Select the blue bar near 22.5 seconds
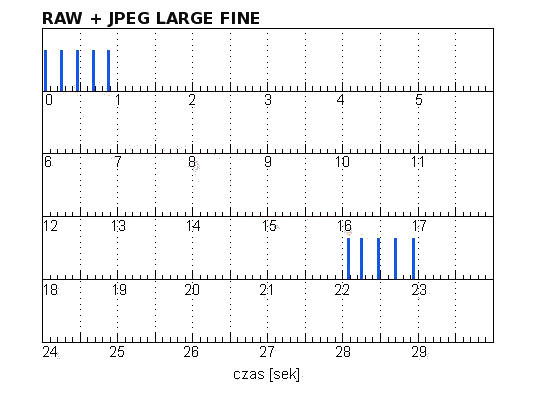The height and width of the screenshot is (398, 538). (x=378, y=258)
